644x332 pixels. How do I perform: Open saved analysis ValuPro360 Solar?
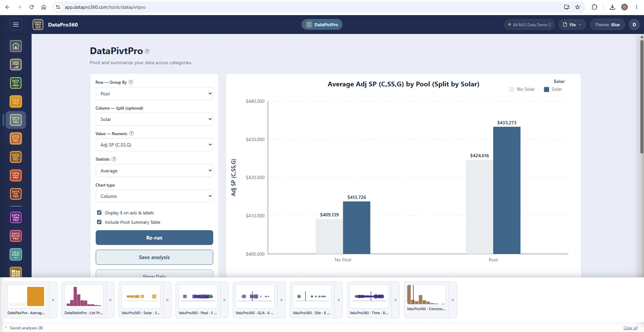click(x=141, y=300)
